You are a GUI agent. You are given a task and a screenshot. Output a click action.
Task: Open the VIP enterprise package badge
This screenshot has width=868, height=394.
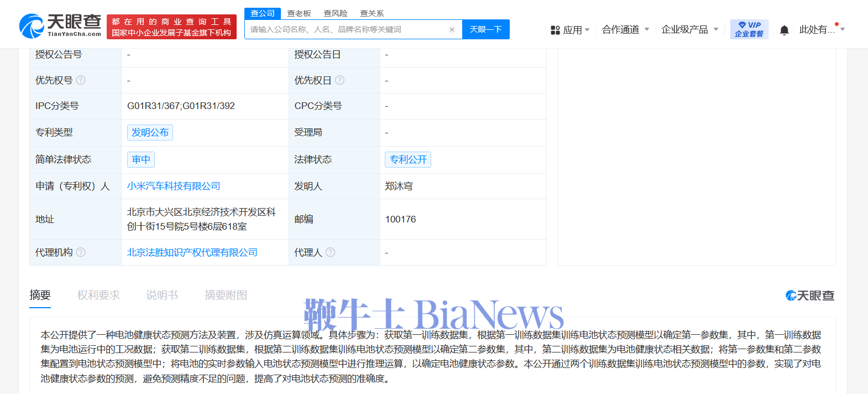pyautogui.click(x=749, y=29)
